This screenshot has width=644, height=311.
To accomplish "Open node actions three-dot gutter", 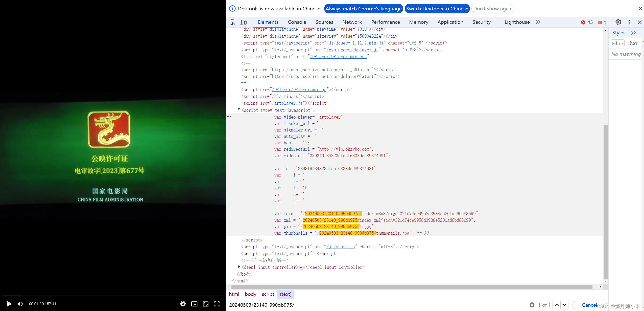I will [x=229, y=116].
